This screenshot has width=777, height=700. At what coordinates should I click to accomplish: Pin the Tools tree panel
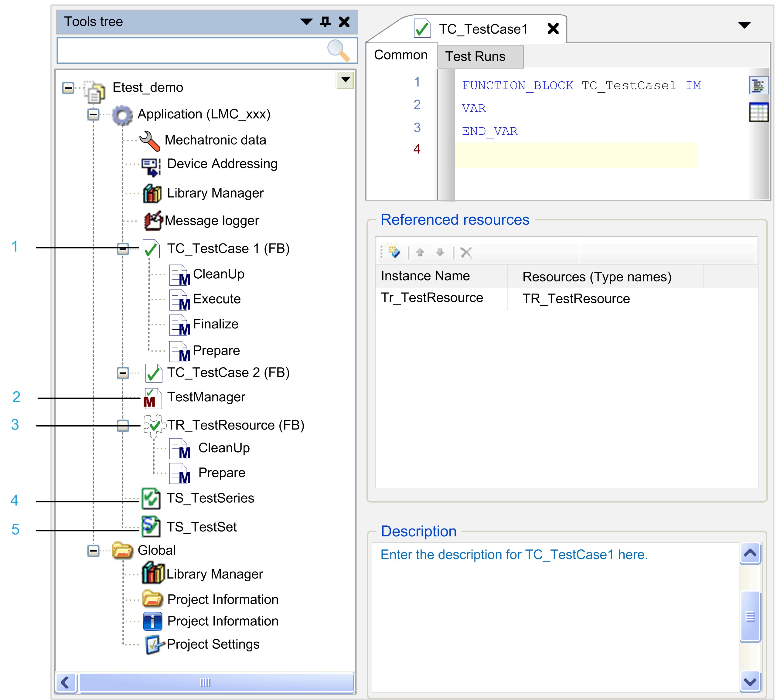[x=325, y=22]
